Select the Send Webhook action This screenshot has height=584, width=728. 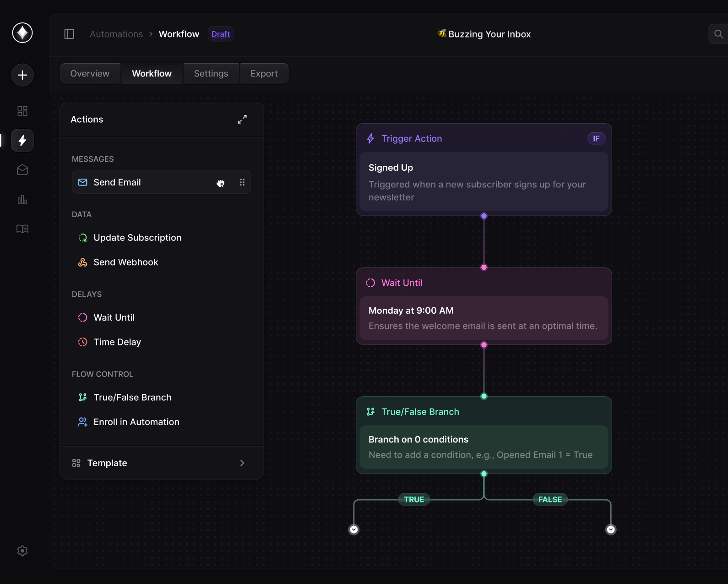(126, 262)
